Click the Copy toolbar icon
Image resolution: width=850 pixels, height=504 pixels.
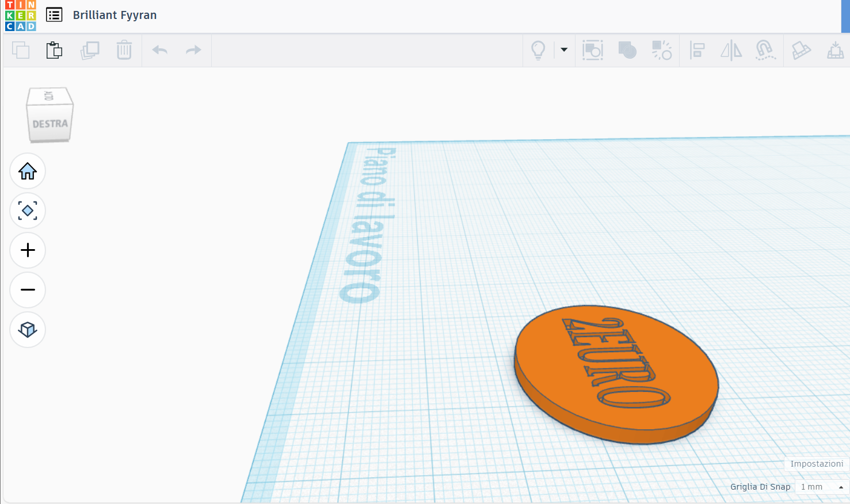[21, 51]
